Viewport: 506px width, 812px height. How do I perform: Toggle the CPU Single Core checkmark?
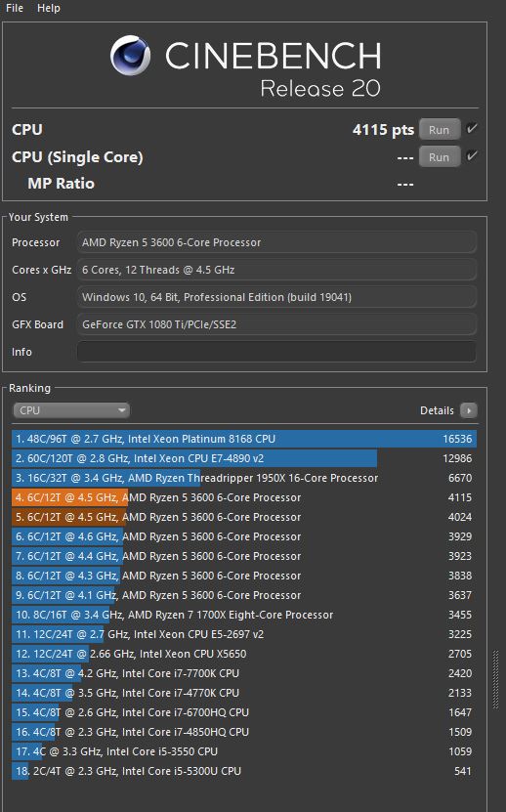(x=471, y=156)
